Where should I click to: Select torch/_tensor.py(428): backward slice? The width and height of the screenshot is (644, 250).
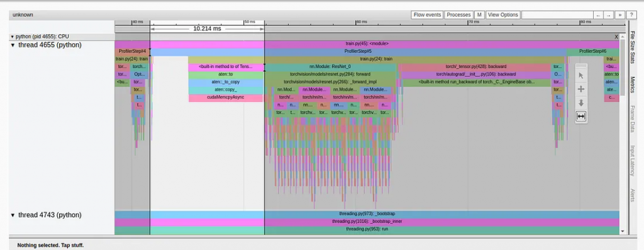[x=475, y=67]
